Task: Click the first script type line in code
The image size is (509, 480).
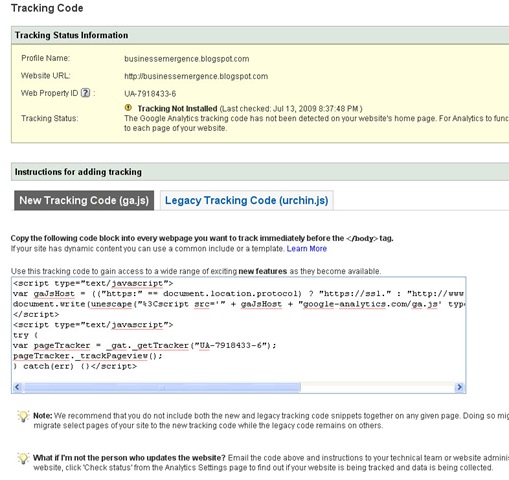Action: click(x=93, y=283)
